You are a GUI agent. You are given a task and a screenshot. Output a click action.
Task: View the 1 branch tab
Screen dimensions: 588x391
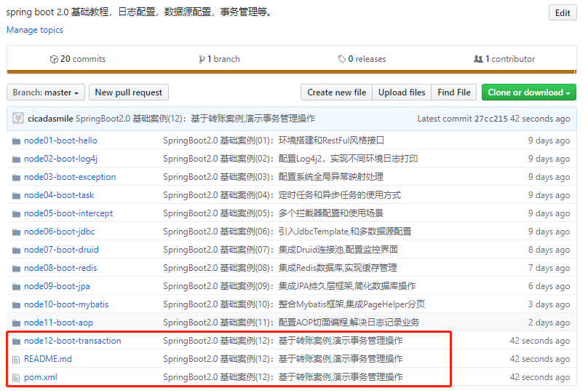pyautogui.click(x=219, y=59)
